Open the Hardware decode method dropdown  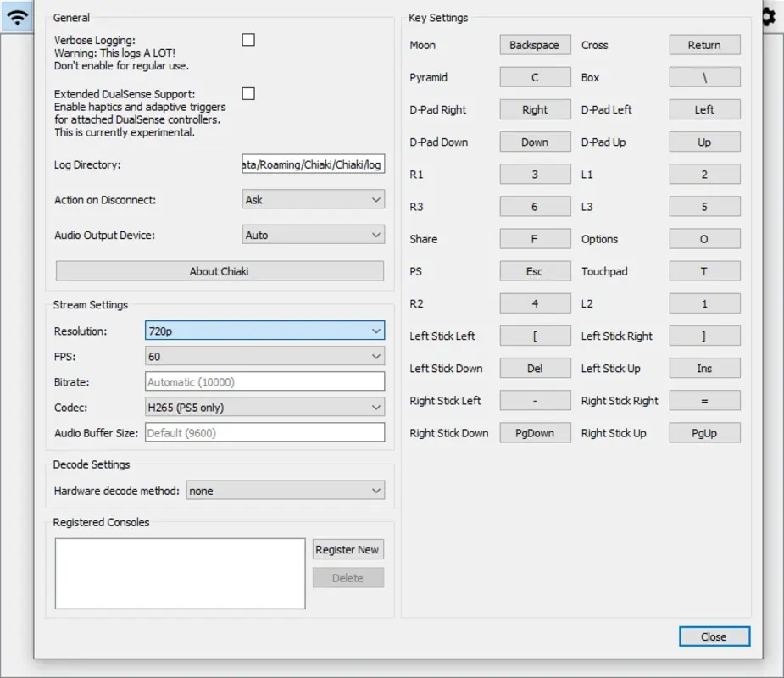tap(285, 490)
